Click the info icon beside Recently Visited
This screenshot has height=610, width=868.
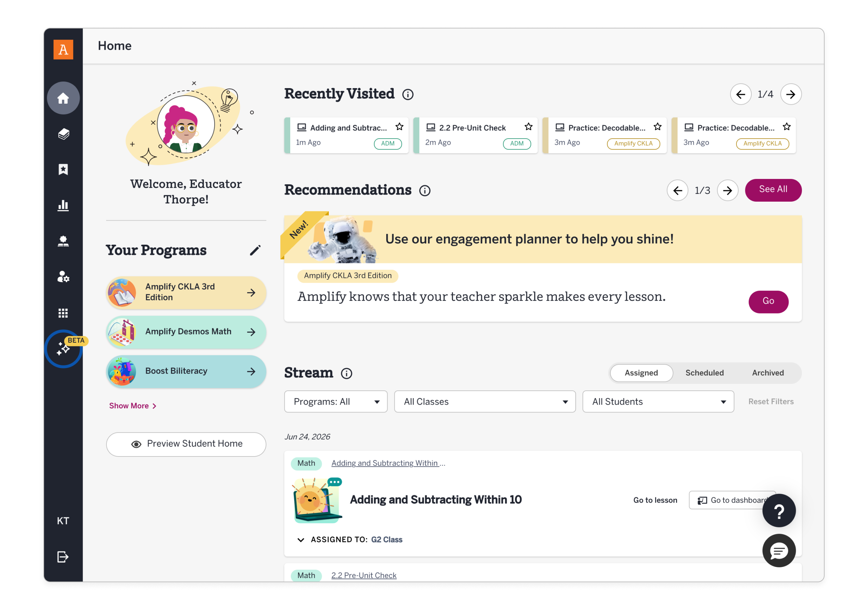click(x=408, y=95)
